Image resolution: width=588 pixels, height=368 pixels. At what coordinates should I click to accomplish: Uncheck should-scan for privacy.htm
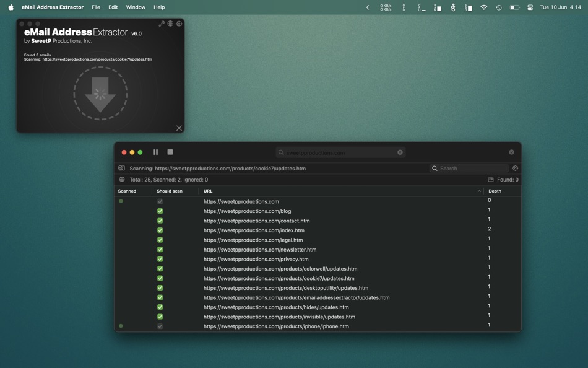(x=160, y=259)
